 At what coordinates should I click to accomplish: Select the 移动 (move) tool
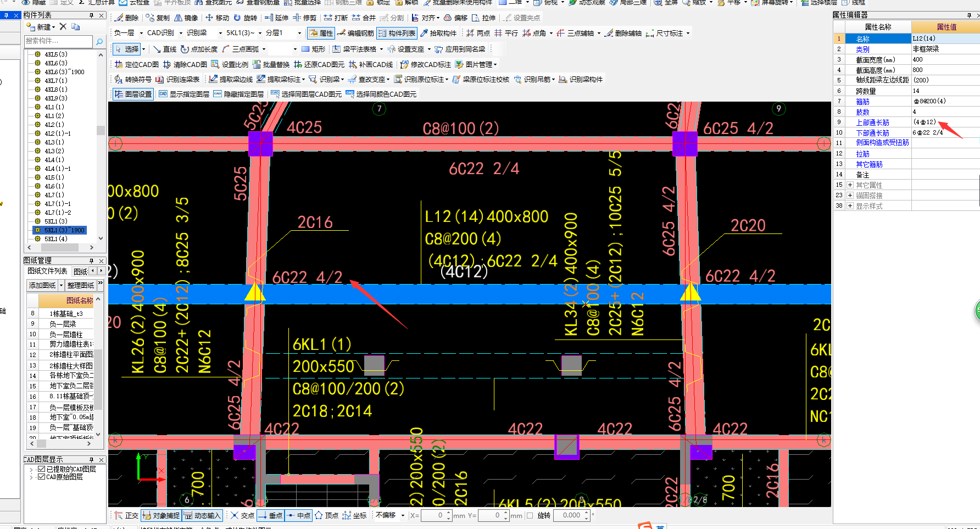click(217, 18)
